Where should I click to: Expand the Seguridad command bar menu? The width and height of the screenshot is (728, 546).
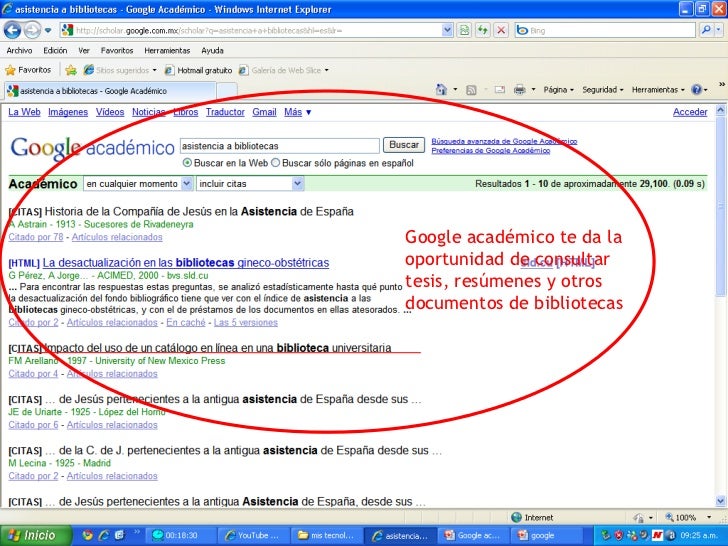603,90
